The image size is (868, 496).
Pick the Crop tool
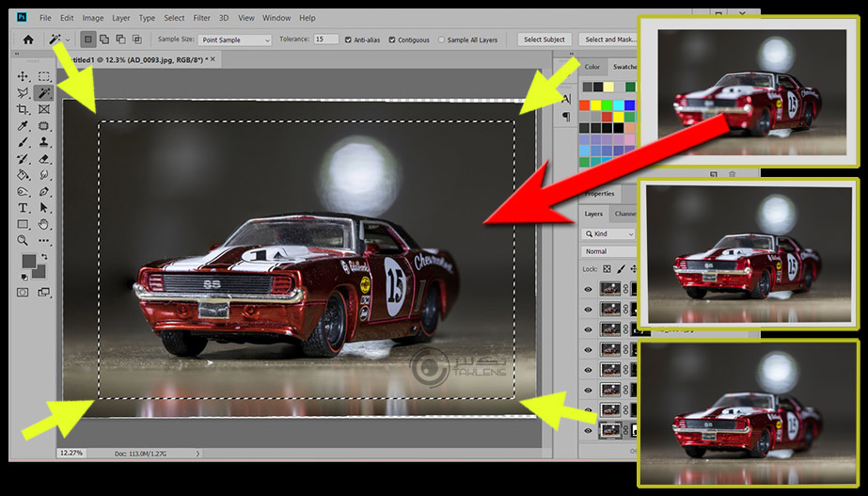(x=23, y=109)
